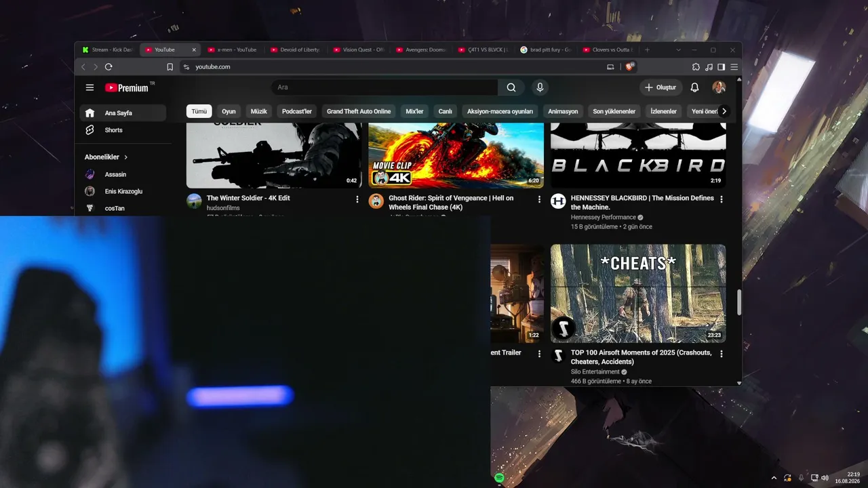Bookmark this page with the bookmark icon

point(170,67)
